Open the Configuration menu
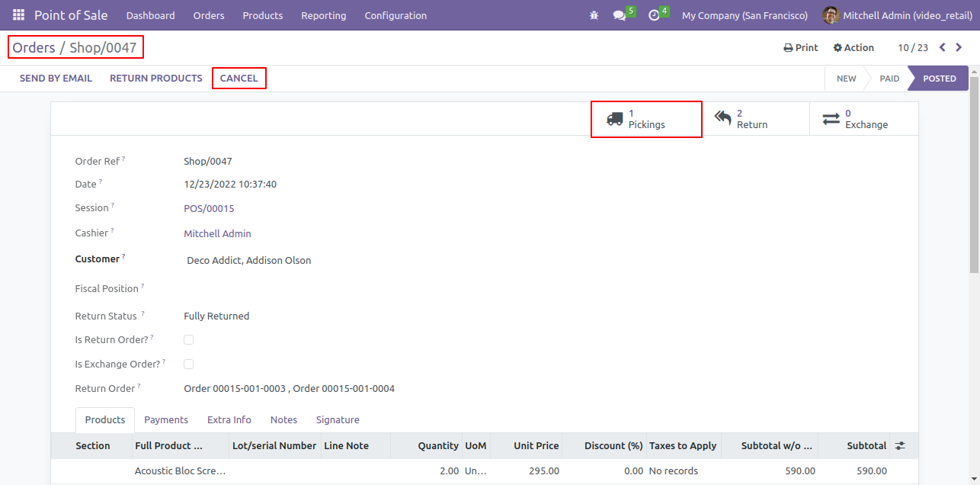 pos(396,15)
